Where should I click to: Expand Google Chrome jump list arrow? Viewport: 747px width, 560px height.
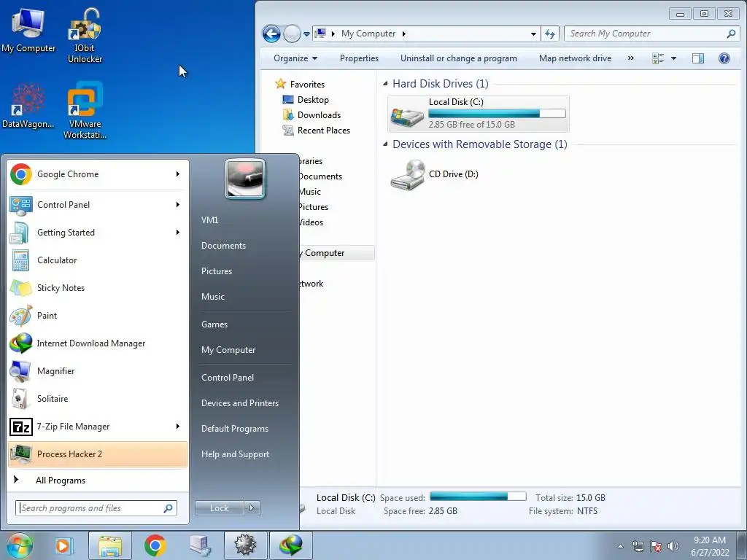coord(178,174)
